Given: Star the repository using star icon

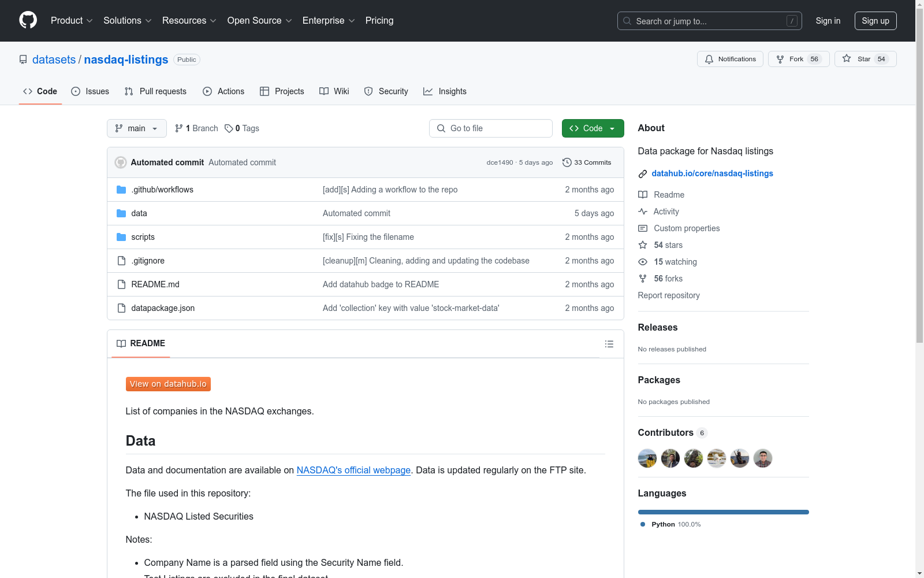Looking at the screenshot, I should [x=847, y=58].
